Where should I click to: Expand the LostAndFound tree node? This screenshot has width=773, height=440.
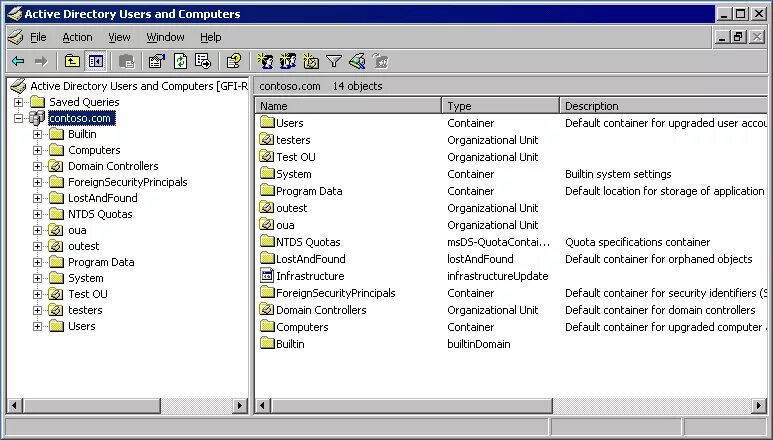(37, 199)
